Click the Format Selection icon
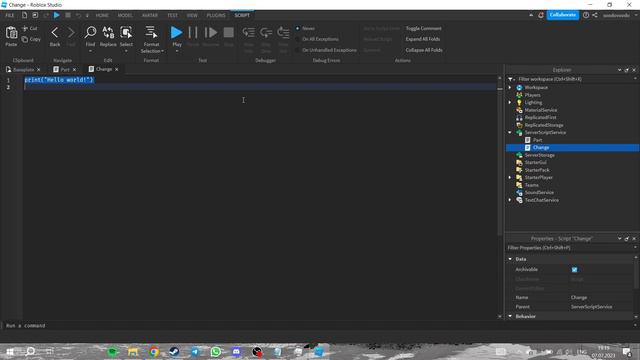Screen dimensions: 640x360 pyautogui.click(x=151, y=33)
